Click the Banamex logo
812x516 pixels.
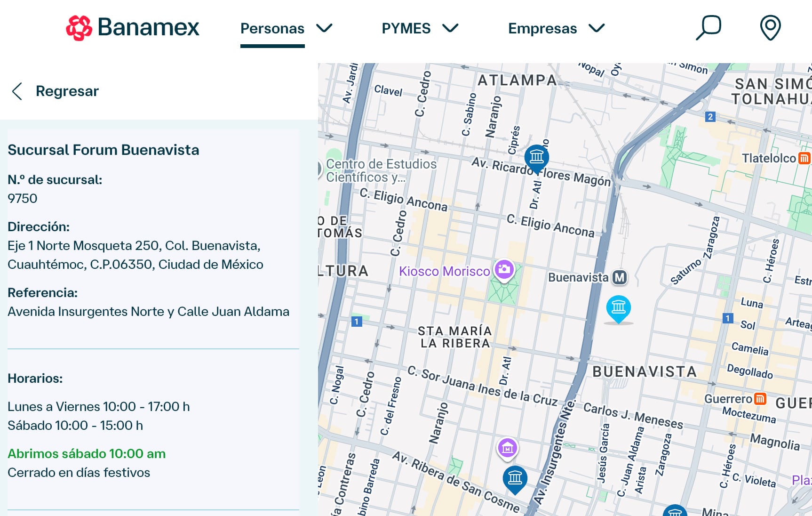133,28
